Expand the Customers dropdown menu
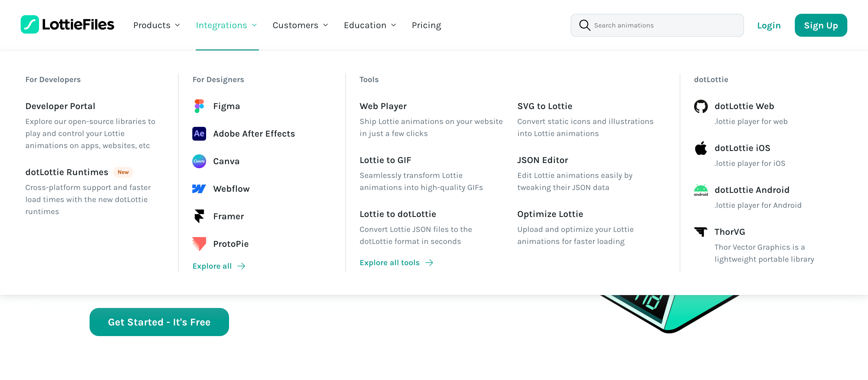 (x=300, y=25)
